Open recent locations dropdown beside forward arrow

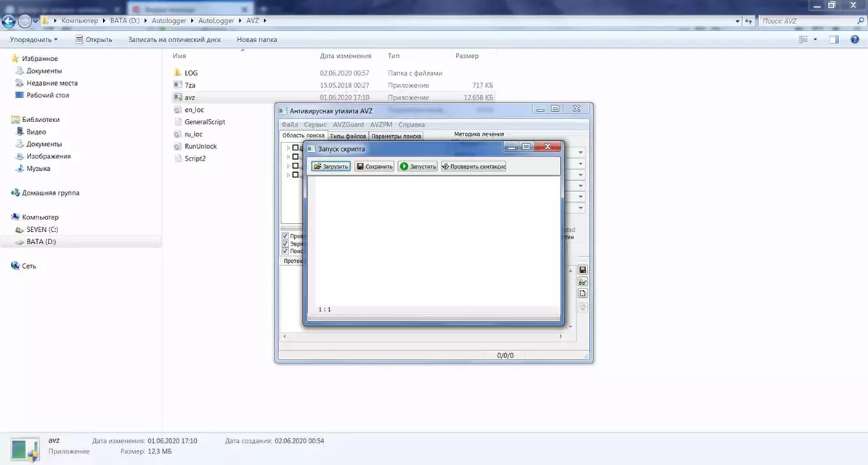click(36, 21)
